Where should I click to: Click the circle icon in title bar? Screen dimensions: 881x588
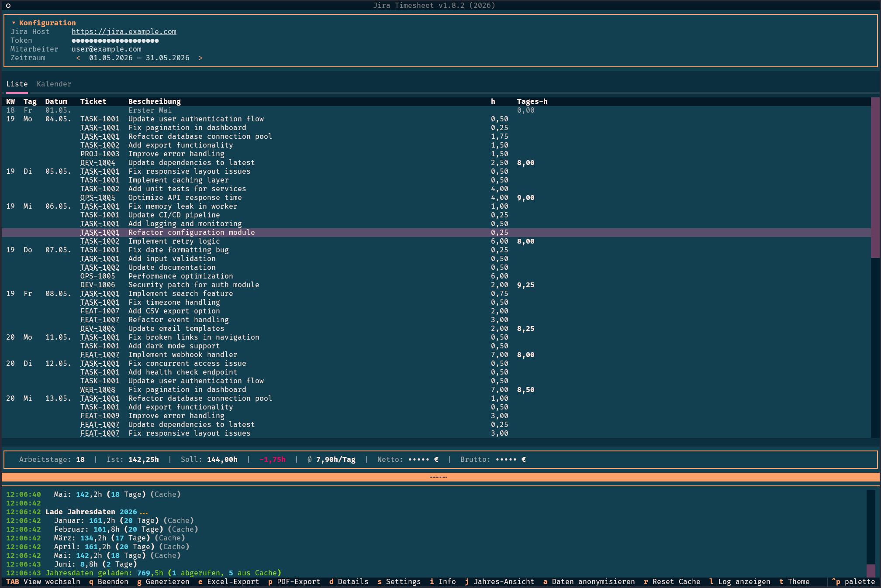click(8, 5)
